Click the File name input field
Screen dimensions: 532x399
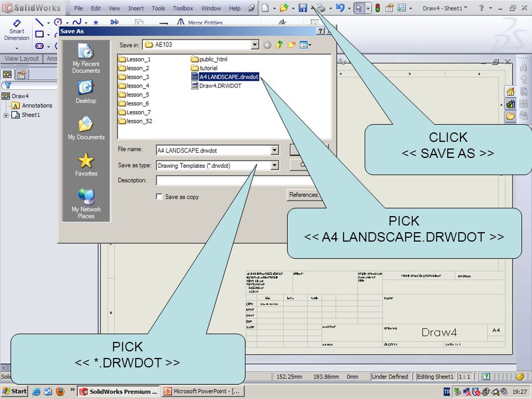coord(214,150)
